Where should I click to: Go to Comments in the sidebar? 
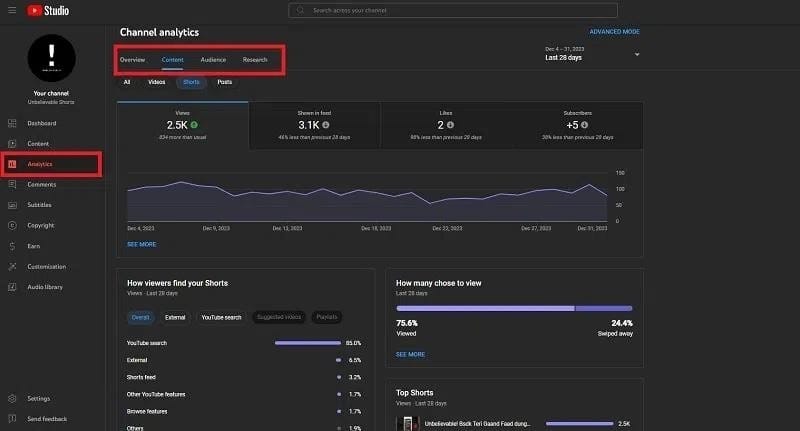[42, 185]
